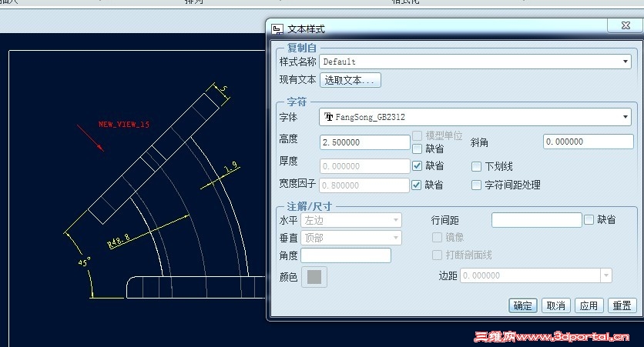
Task: Click the 高度 field showing 2.500000
Action: (364, 142)
